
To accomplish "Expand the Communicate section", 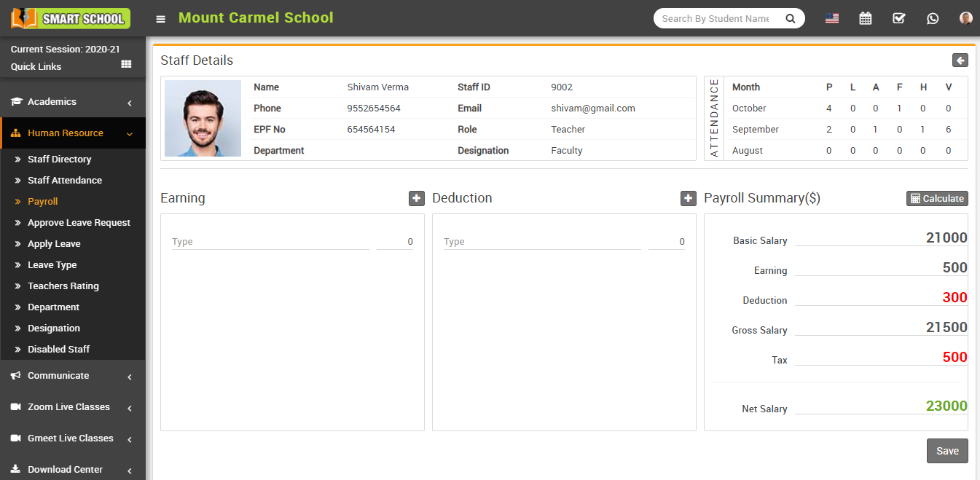I will click(x=56, y=375).
